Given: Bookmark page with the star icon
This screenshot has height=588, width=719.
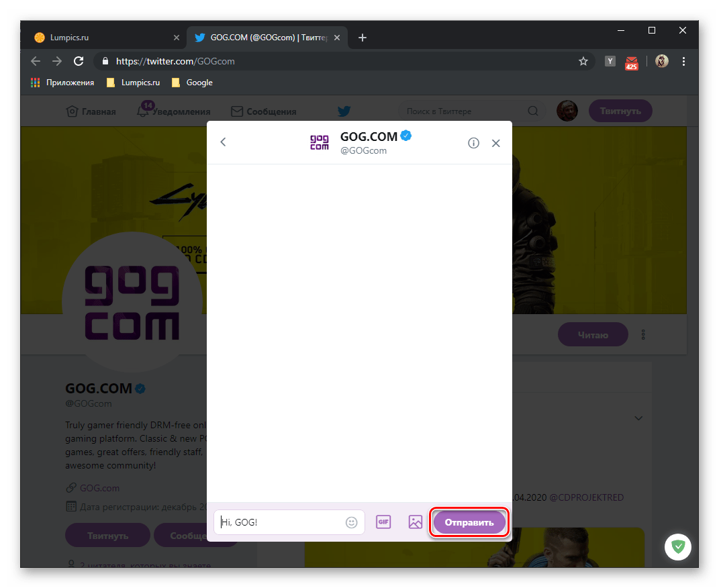Looking at the screenshot, I should (583, 61).
